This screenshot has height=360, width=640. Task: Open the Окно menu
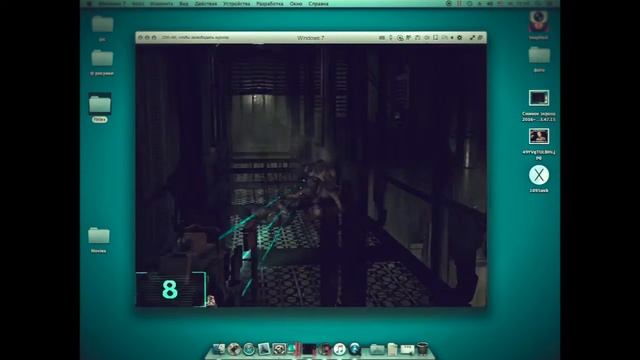point(296,4)
